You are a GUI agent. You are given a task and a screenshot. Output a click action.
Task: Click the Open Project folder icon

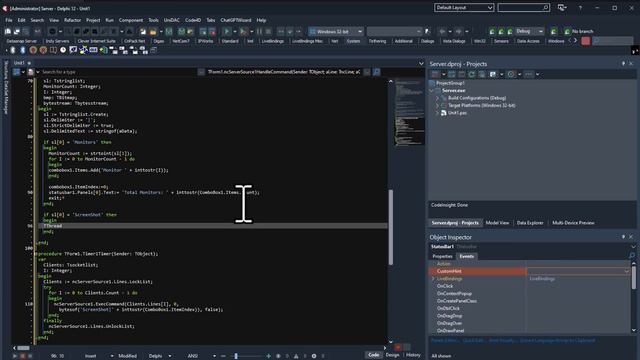pyautogui.click(x=153, y=31)
